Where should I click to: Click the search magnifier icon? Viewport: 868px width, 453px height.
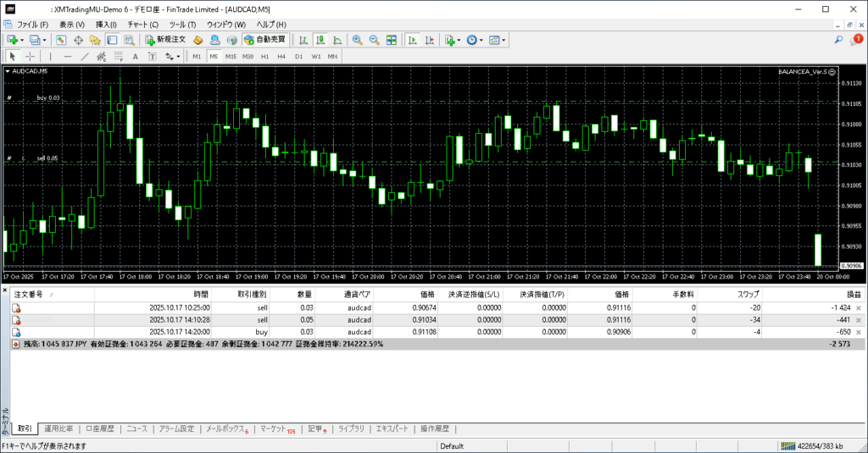click(x=839, y=40)
